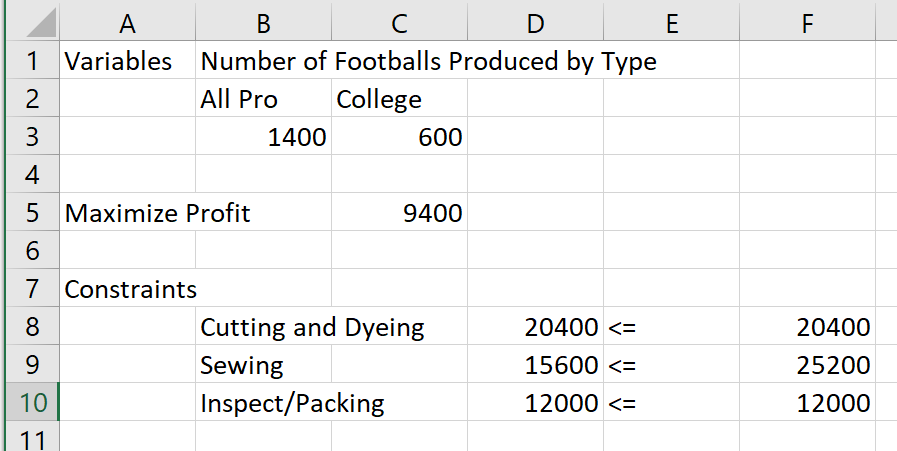Click the Inspect/Packing label cell
Image resolution: width=897 pixels, height=451 pixels.
[x=263, y=403]
